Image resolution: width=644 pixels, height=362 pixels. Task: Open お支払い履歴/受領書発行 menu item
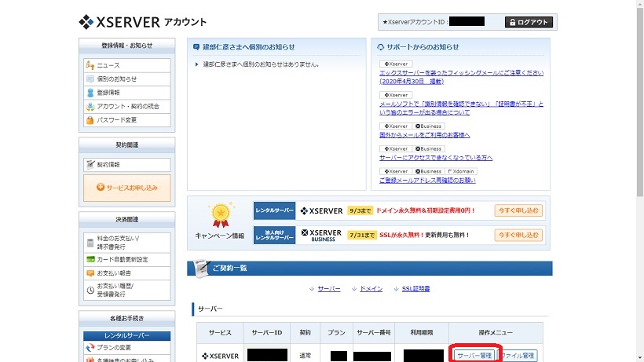(126, 290)
